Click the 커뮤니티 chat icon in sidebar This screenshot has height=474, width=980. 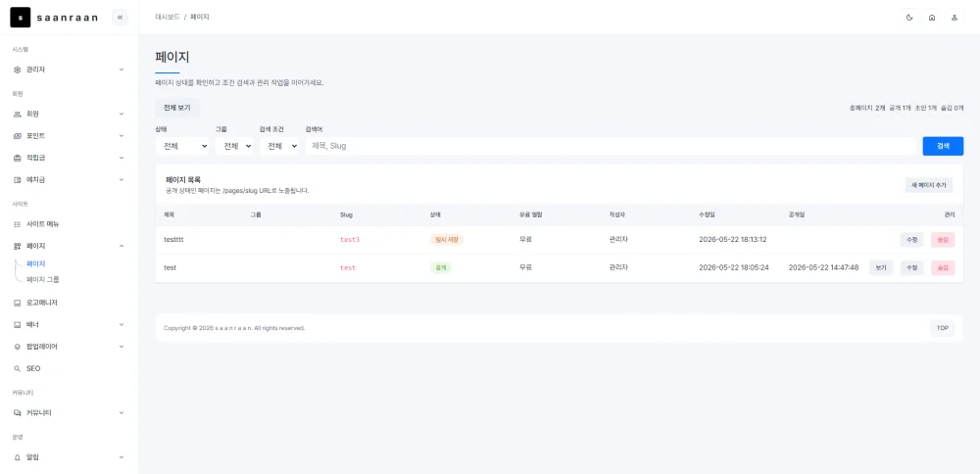point(18,413)
